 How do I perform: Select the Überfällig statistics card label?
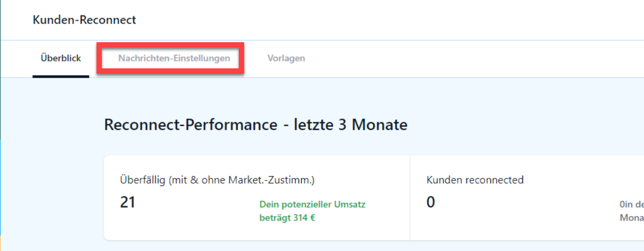217,180
